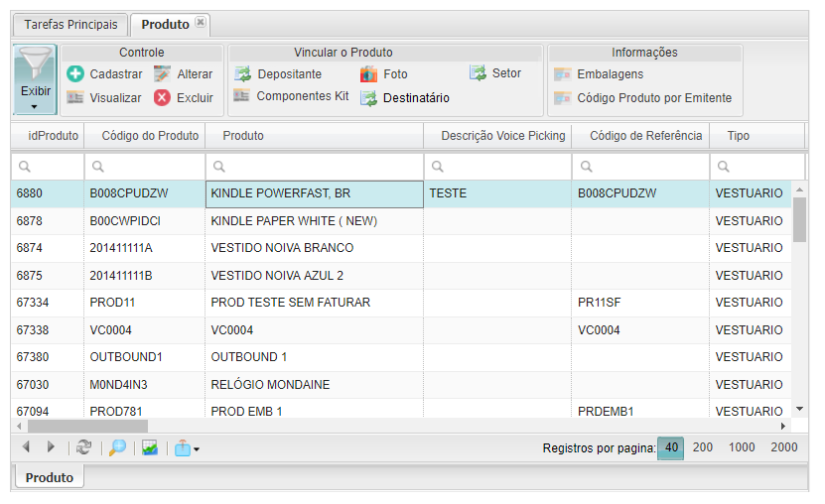Select VESTIDO NOIVA BRANCO row
The image size is (825, 504).
pyautogui.click(x=401, y=248)
